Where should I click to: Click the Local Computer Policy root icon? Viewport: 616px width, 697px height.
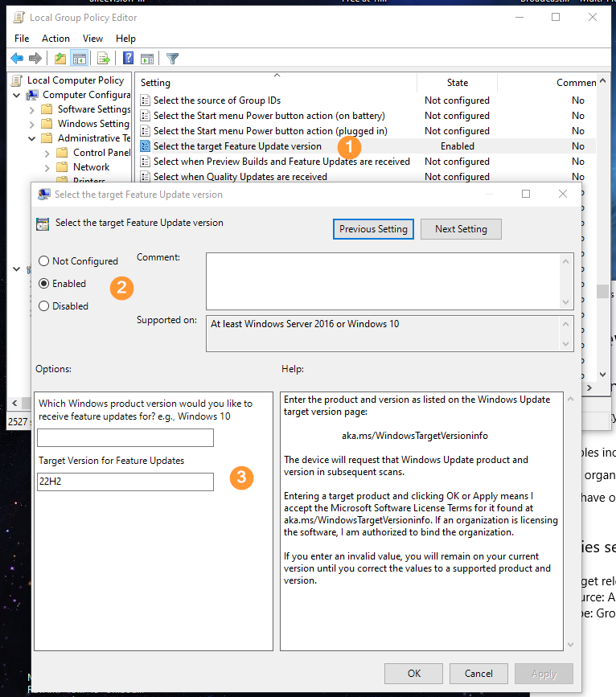point(18,80)
